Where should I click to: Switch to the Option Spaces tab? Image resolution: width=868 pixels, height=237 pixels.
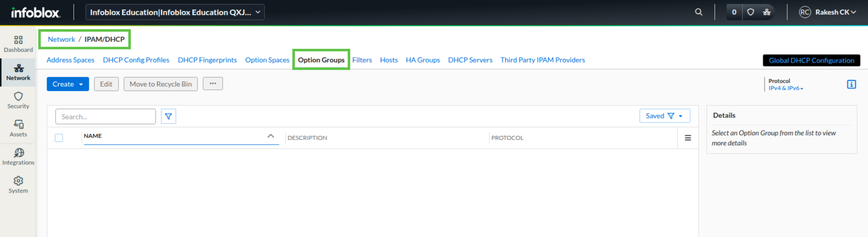tap(267, 60)
